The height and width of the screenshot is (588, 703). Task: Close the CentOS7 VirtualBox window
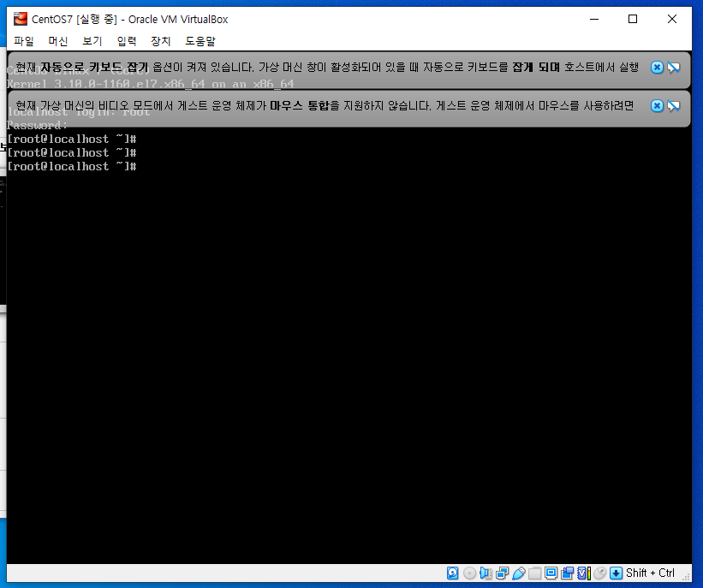(671, 19)
